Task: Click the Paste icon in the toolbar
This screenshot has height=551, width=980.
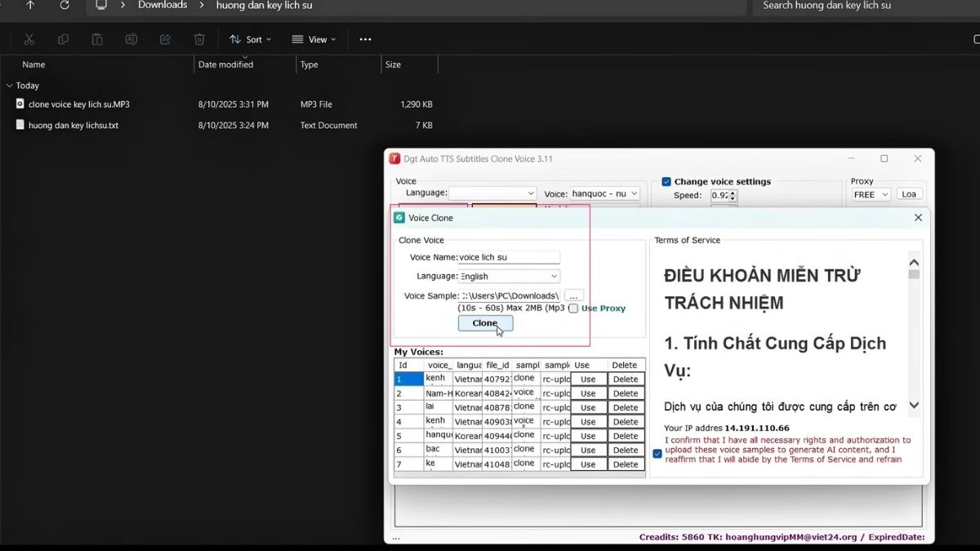Action: coord(97,39)
